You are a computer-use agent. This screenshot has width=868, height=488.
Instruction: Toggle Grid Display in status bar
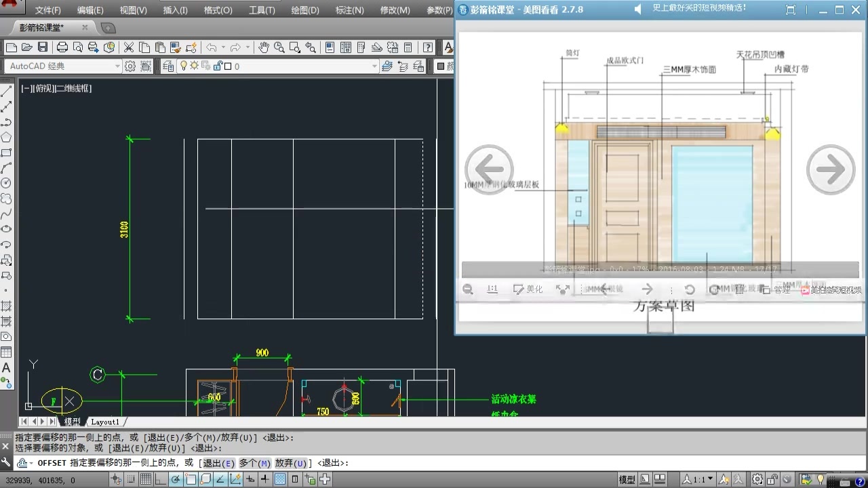[x=145, y=480]
